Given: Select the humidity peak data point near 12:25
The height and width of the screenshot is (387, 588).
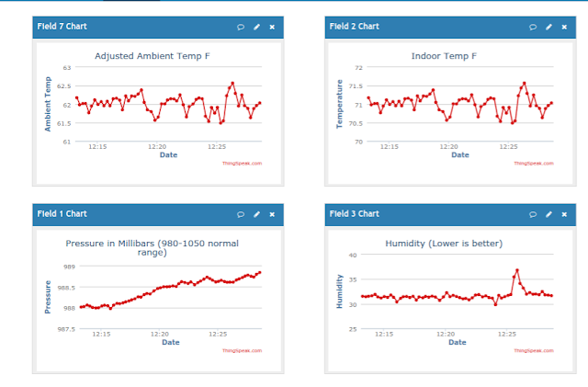Looking at the screenshot, I should tap(517, 270).
